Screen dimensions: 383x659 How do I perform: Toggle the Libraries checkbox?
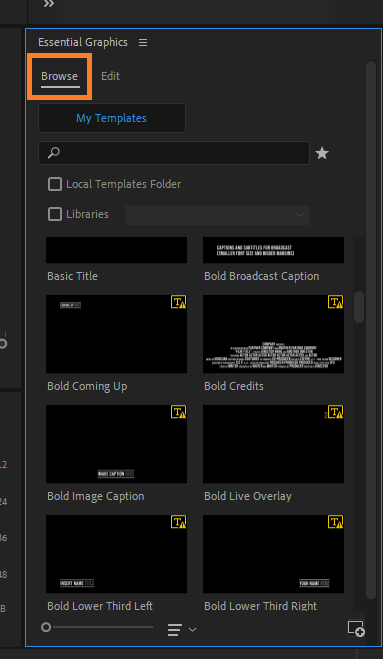[55, 214]
